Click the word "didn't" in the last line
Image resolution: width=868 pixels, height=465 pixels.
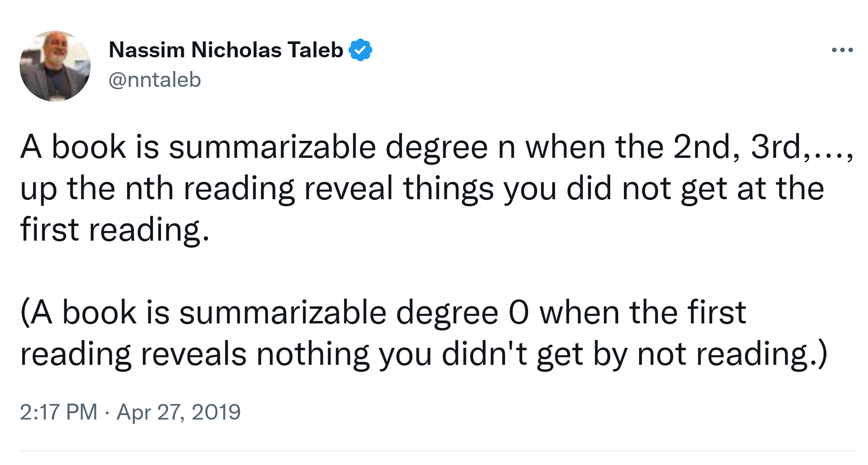pyautogui.click(x=484, y=354)
